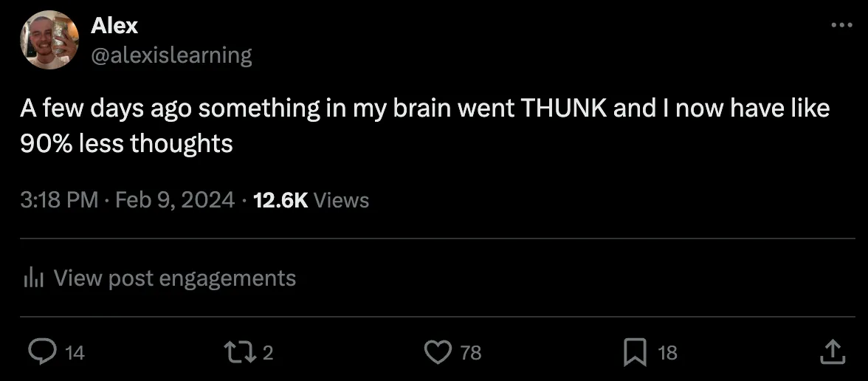
Task: Open the more options ellipsis menu
Action: point(841,25)
